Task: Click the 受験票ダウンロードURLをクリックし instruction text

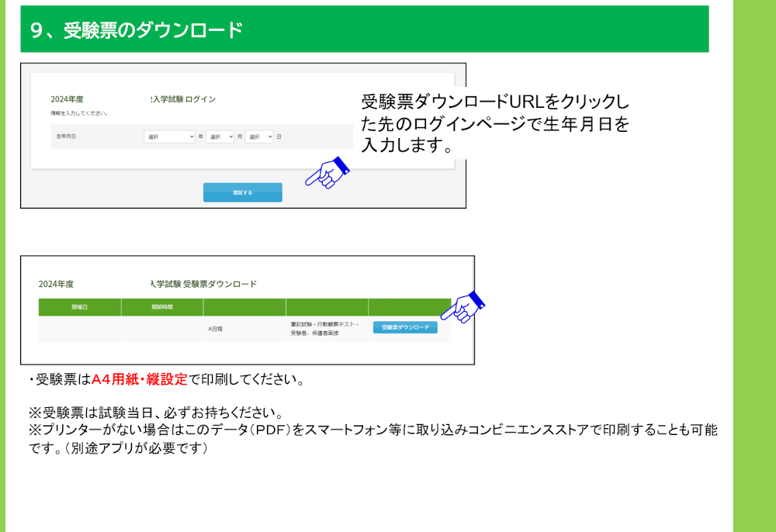Action: (495, 102)
